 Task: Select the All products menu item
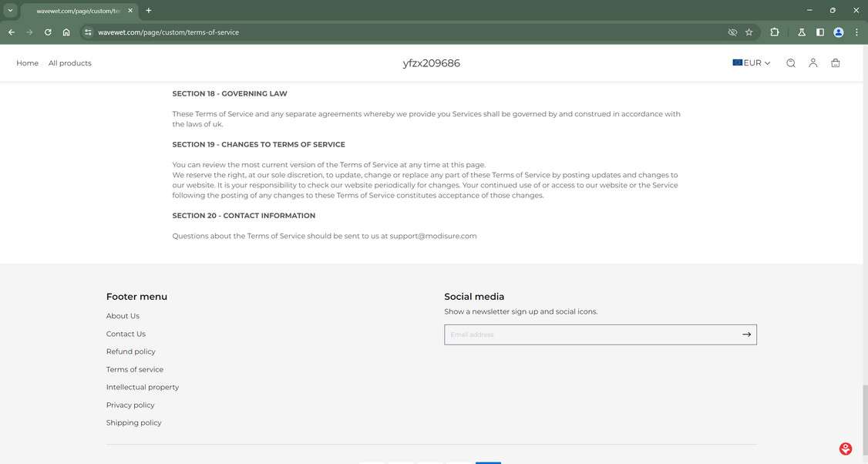pos(70,63)
